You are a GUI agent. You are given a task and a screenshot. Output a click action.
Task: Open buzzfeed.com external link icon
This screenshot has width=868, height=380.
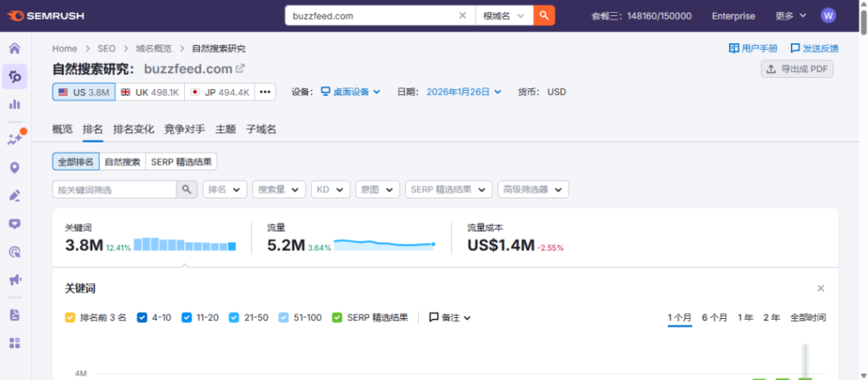pos(240,69)
